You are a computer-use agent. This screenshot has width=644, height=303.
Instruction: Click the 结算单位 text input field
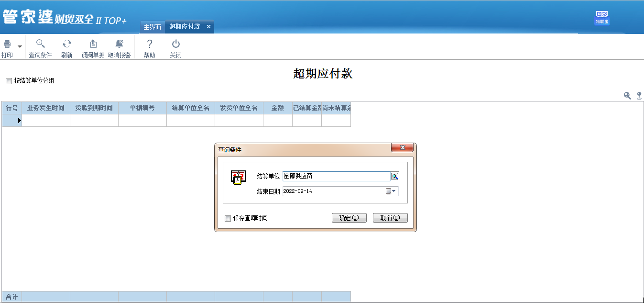[x=336, y=177]
